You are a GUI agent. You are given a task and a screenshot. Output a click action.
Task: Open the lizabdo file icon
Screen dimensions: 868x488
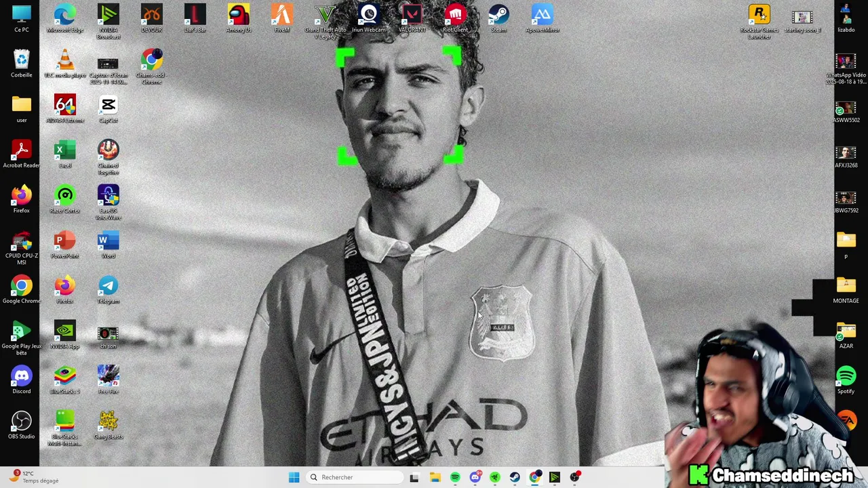point(846,18)
